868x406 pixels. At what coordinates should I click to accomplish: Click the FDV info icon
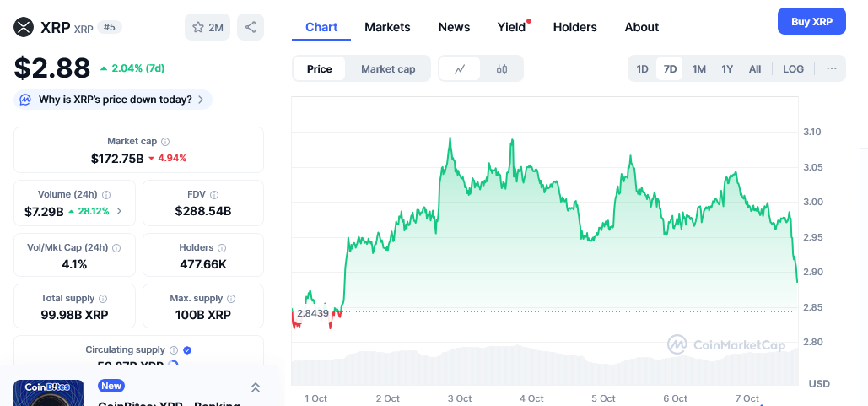(214, 195)
